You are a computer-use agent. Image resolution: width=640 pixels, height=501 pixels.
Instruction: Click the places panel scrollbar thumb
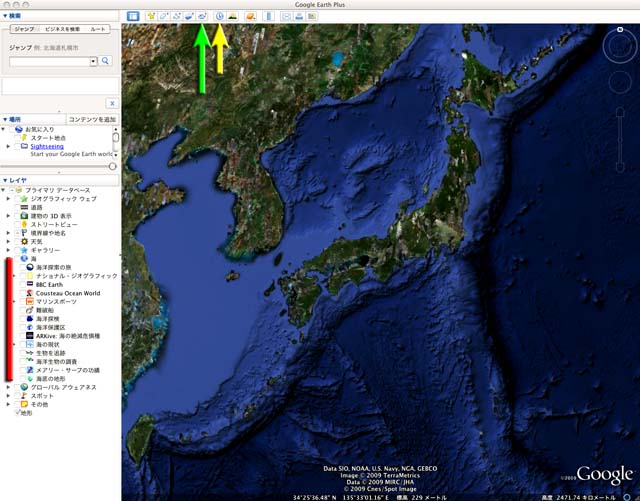116,137
